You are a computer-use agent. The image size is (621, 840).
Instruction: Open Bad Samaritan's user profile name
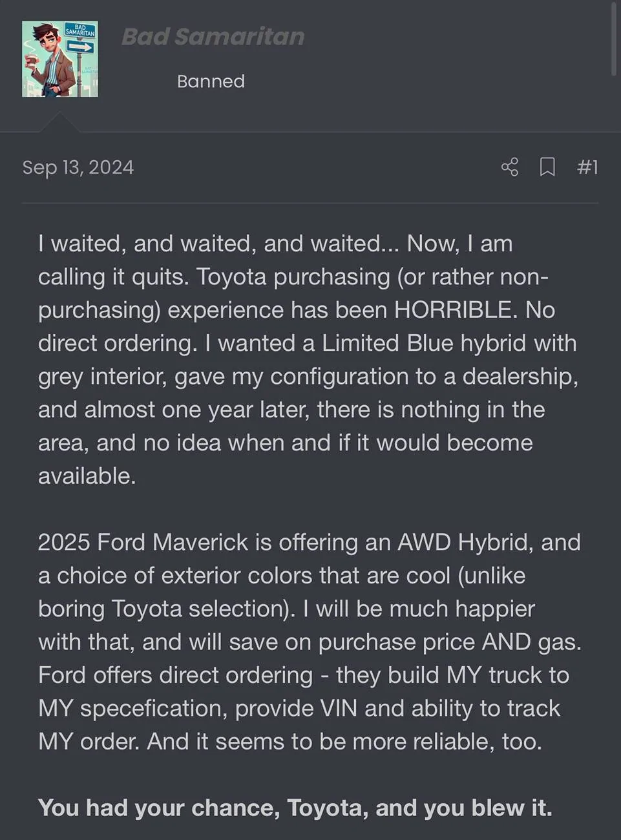213,37
